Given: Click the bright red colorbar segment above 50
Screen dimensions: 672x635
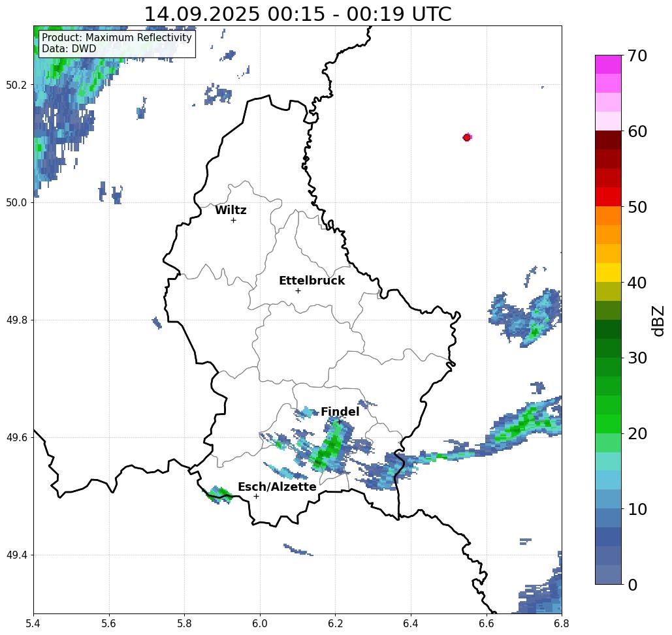Looking at the screenshot, I should tap(608, 196).
